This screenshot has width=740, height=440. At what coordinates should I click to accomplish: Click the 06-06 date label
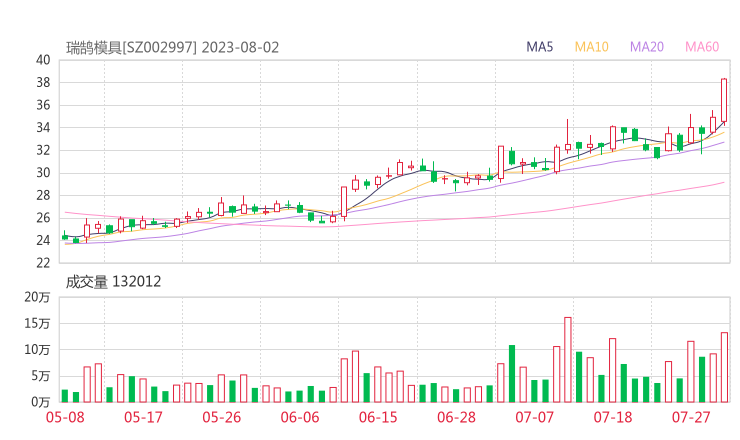coord(300,417)
